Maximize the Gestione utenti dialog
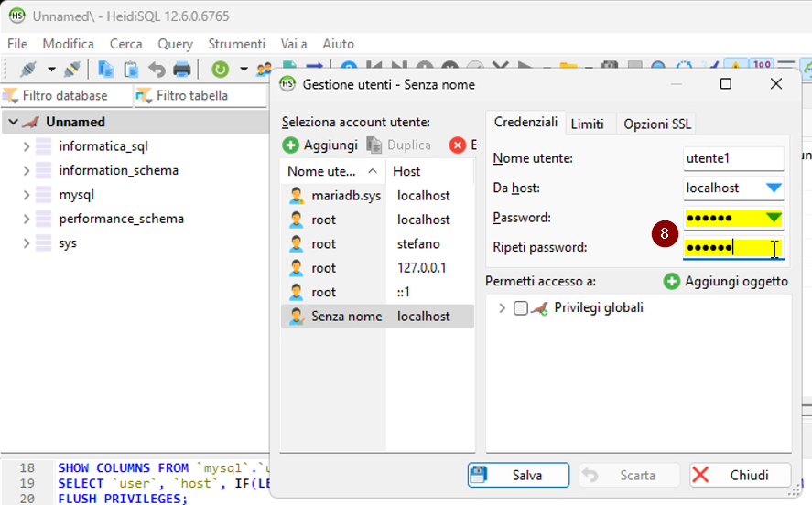 point(726,84)
